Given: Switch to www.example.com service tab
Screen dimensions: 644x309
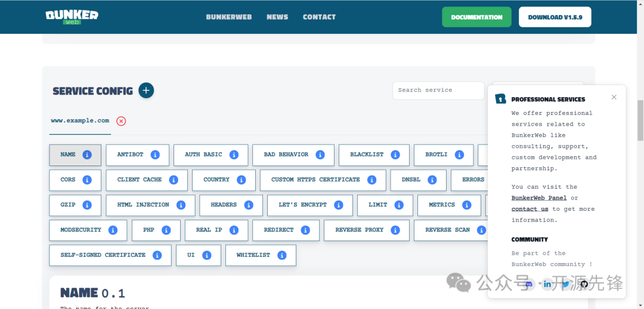Looking at the screenshot, I should coord(80,120).
